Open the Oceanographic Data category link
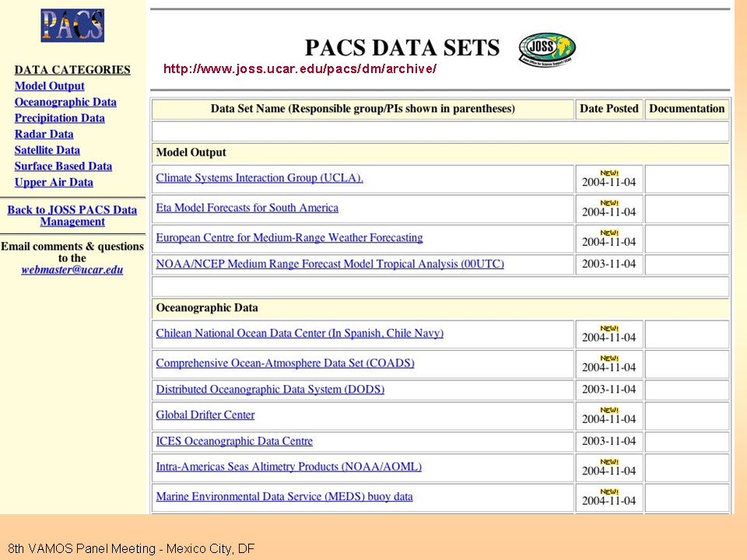This screenshot has height=560, width=747. 65,103
